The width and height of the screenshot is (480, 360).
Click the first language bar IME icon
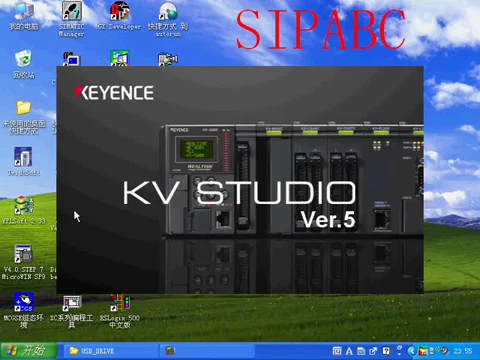pyautogui.click(x=337, y=351)
